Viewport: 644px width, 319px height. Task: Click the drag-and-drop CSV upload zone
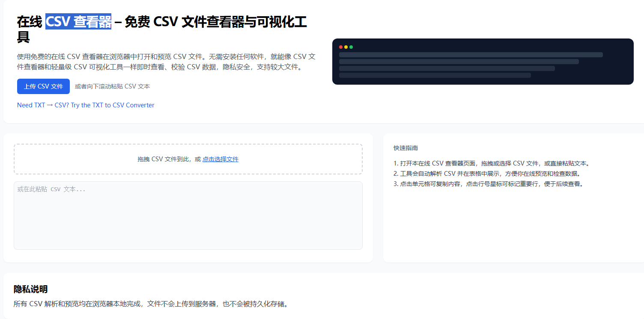click(x=188, y=159)
